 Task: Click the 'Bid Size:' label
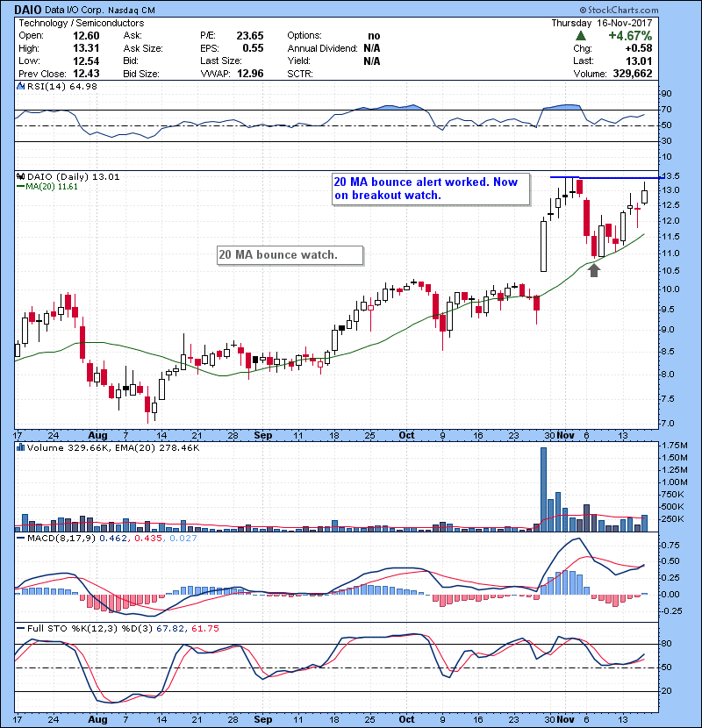pos(141,74)
